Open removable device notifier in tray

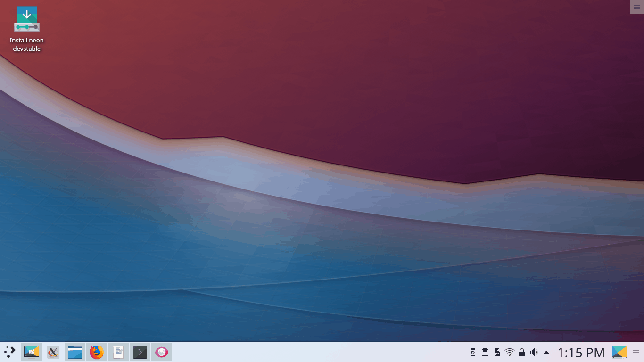point(497,352)
